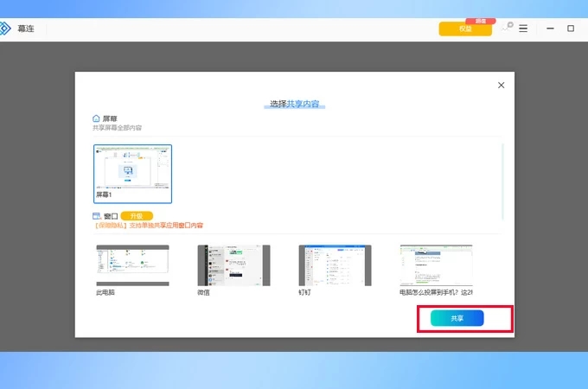The image size is (588, 389).
Task: Minimize the 幕连 window
Action: [550, 29]
